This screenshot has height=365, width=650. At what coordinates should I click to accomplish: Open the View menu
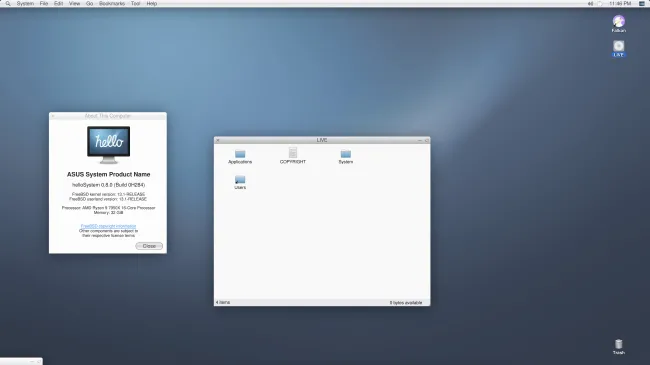click(75, 3)
